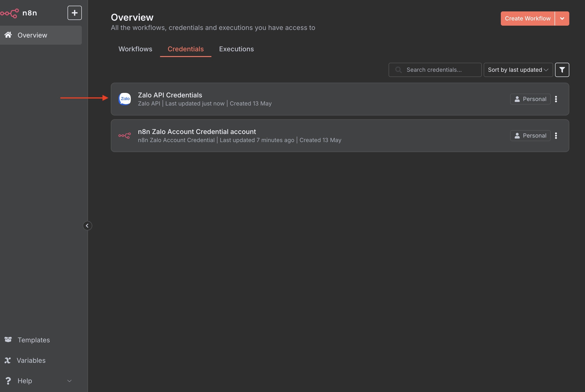Focus the Search credentials input field
The image size is (585, 392).
435,70
